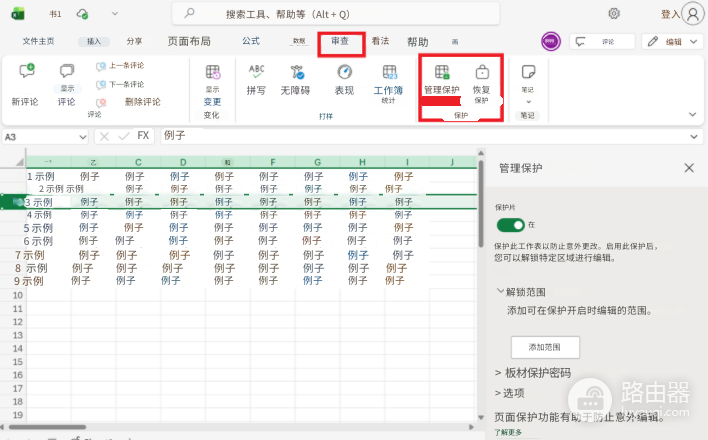Collapse the Unlock Ranges (解锁范围) section

[x=521, y=292]
